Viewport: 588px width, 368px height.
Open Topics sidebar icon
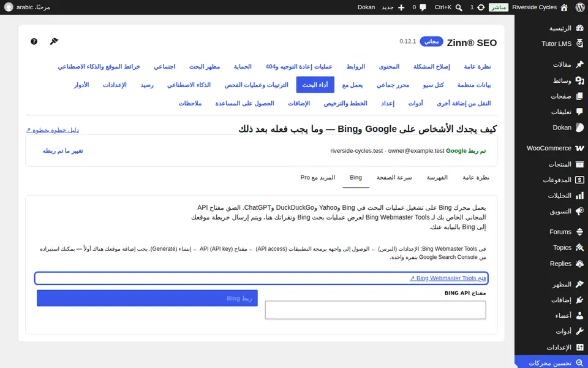pos(580,247)
